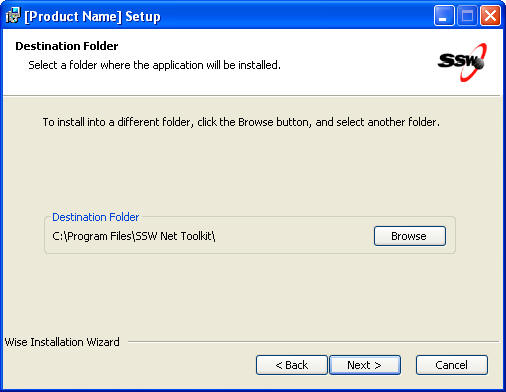The width and height of the screenshot is (506, 392).
Task: Click the '[Product Name] Setup' title text
Action: [92, 16]
